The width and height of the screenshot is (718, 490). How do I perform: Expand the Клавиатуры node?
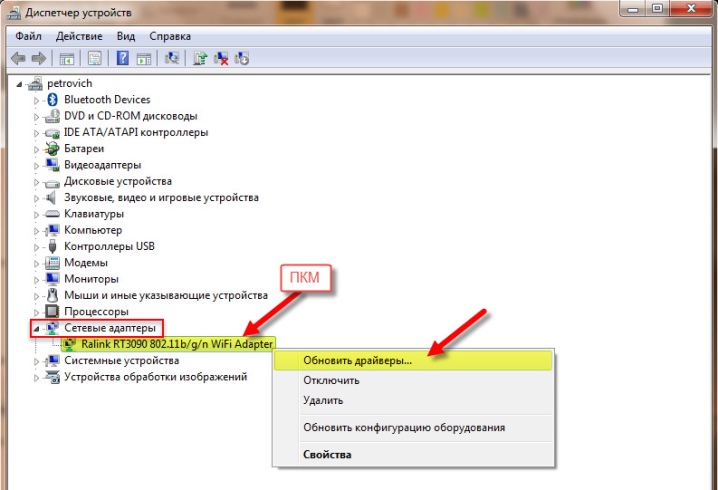click(37, 214)
